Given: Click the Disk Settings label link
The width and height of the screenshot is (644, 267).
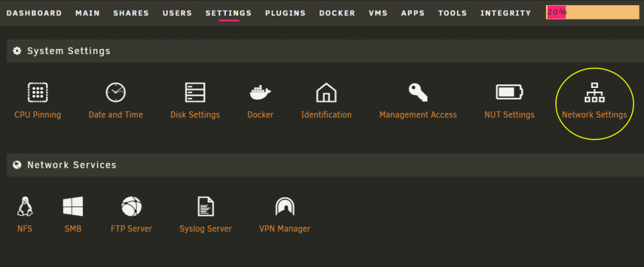Looking at the screenshot, I should [195, 115].
